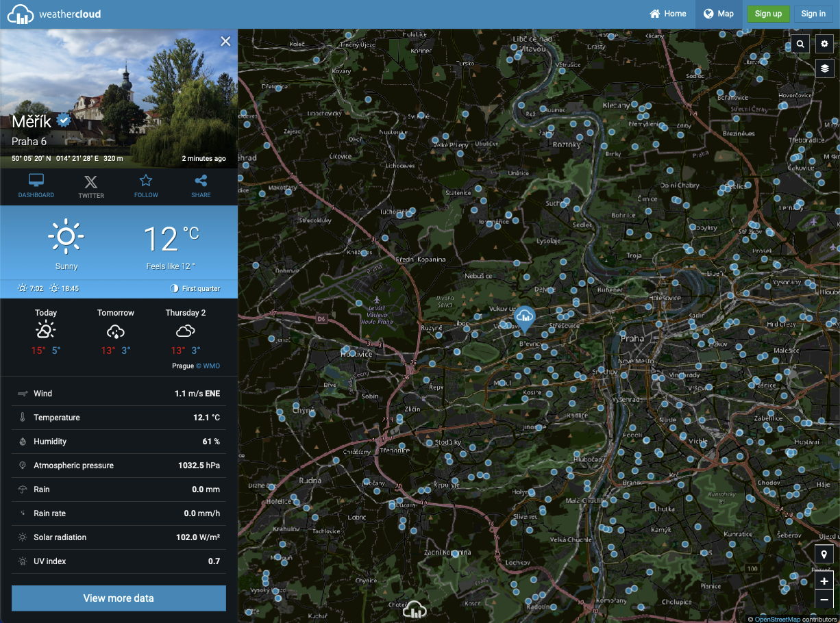Click the View more data button

[x=119, y=598]
